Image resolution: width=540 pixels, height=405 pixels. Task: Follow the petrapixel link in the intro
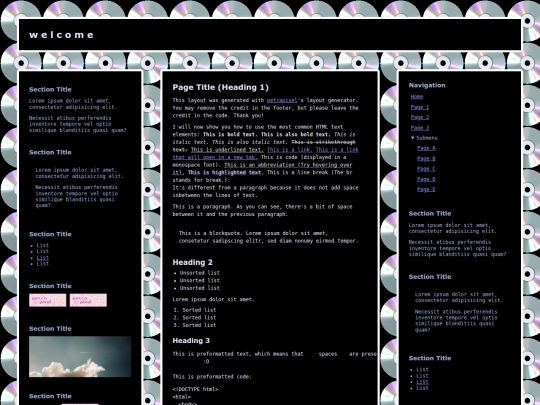[282, 100]
